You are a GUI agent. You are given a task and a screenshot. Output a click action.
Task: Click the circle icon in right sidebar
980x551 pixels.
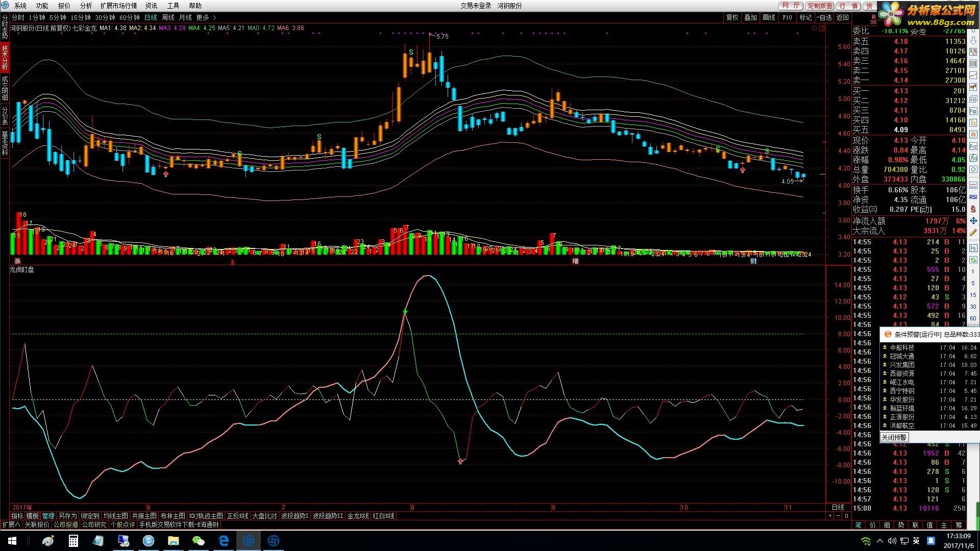point(973,170)
